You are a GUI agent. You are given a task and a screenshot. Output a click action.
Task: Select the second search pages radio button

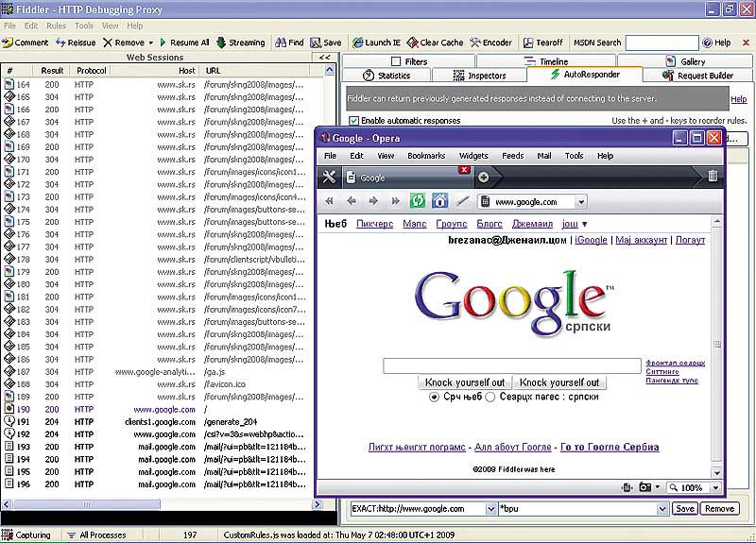coord(490,397)
